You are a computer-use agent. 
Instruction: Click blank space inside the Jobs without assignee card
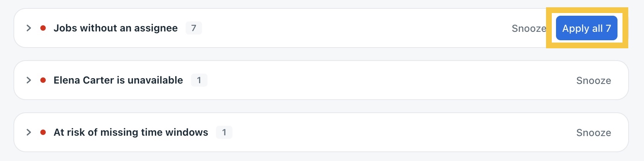(x=346, y=28)
